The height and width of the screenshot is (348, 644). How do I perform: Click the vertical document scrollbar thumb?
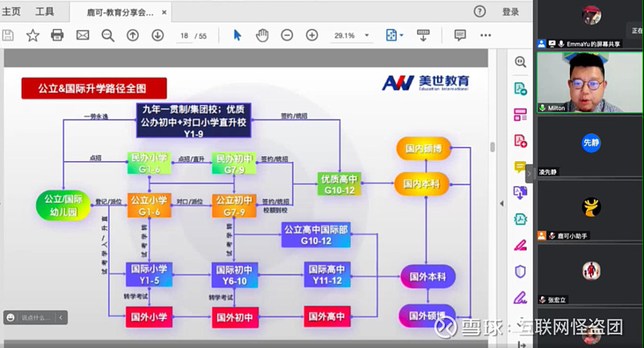coord(493,147)
